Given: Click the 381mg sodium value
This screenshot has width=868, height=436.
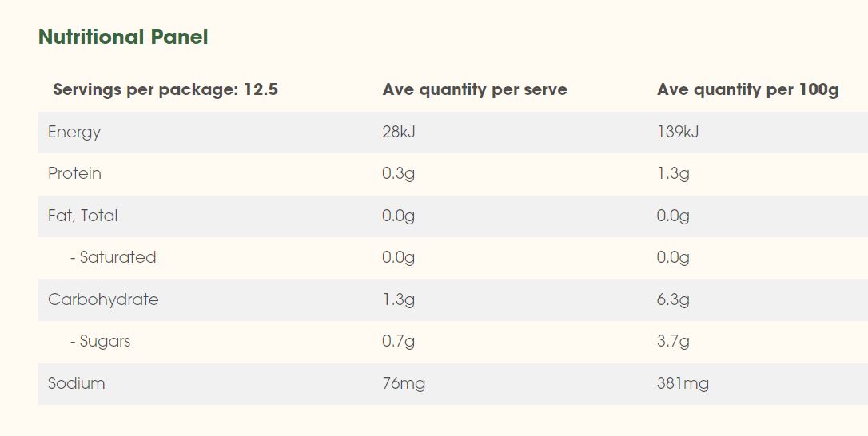Looking at the screenshot, I should (x=683, y=383).
